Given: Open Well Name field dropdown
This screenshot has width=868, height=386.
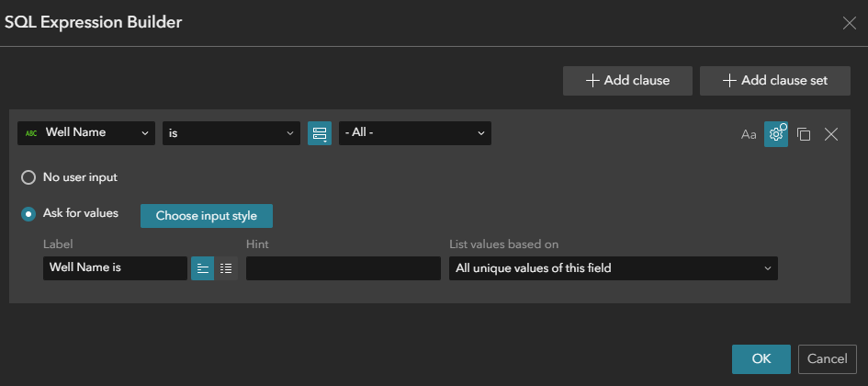Looking at the screenshot, I should pyautogui.click(x=86, y=133).
